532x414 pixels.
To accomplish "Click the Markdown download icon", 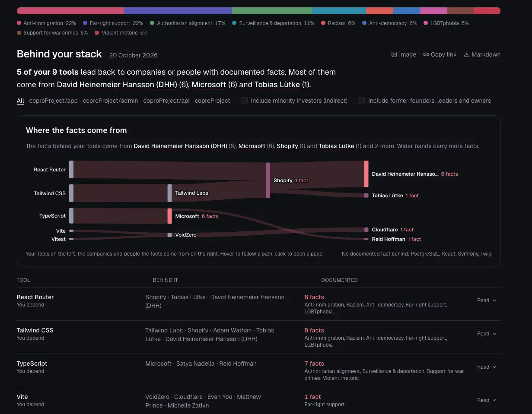I will click(467, 54).
